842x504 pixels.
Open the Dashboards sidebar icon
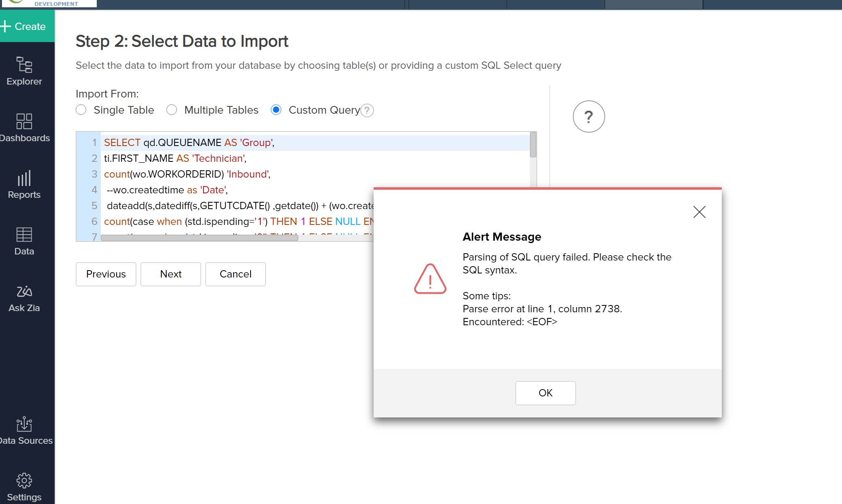(x=24, y=128)
